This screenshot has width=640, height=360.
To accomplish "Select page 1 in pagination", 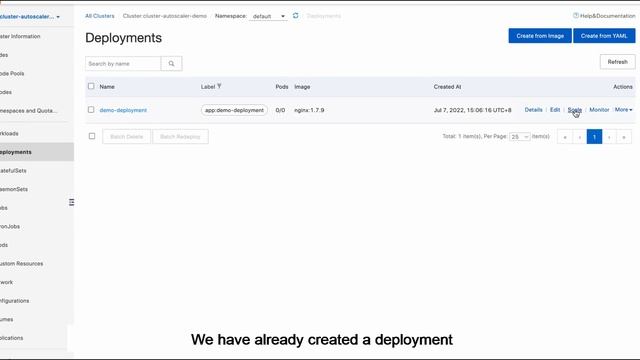I will tap(594, 137).
